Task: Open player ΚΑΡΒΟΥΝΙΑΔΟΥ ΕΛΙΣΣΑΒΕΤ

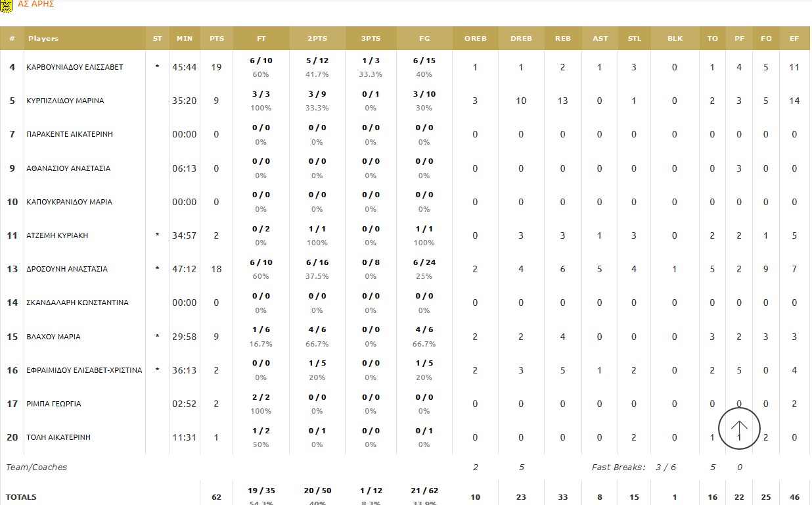Action: [x=75, y=67]
